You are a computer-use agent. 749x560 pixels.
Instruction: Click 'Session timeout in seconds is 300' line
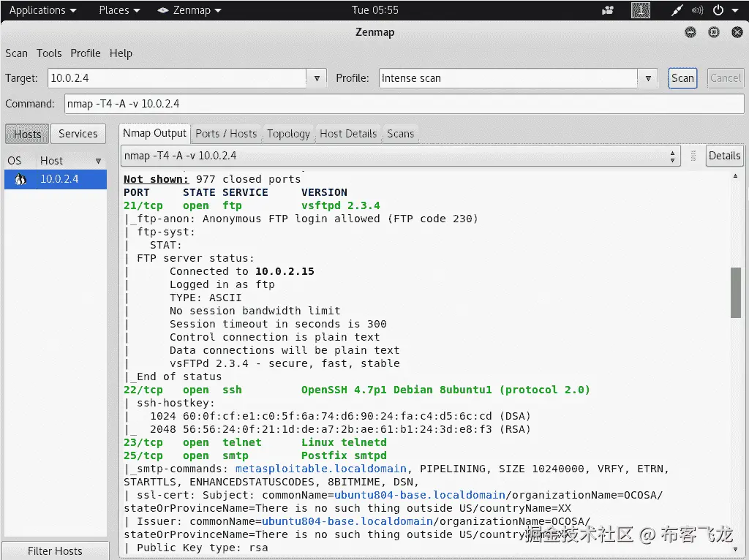tap(278, 324)
